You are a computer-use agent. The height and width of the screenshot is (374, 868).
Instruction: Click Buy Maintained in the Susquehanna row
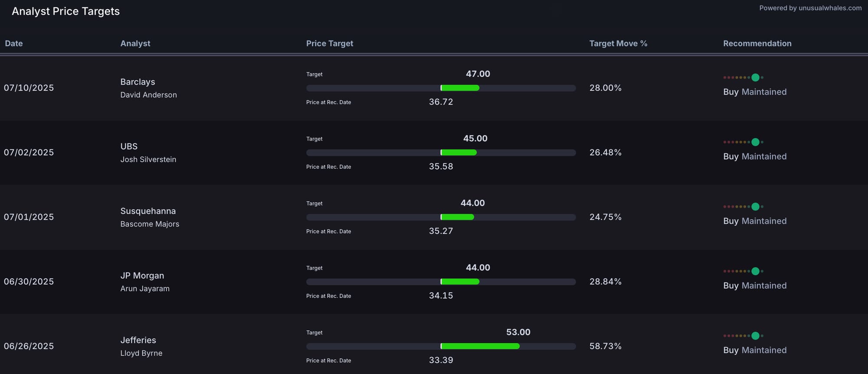click(x=755, y=222)
